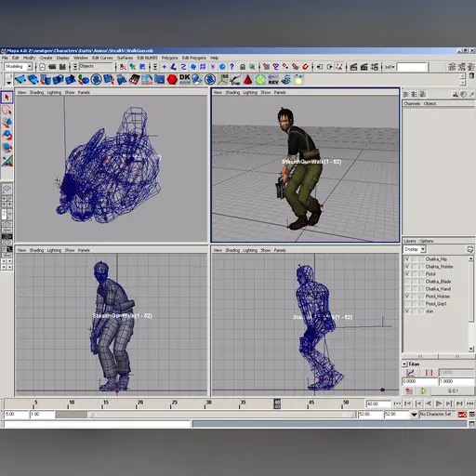
Task: Open the Modeling menu set dropdown
Action: 30,66
